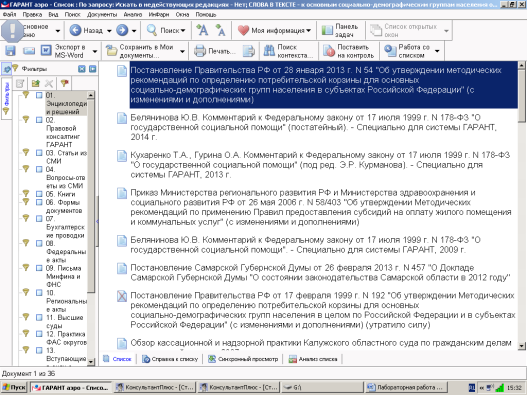Click the crossed-out document icon for N 192
Image resolution: width=527 pixels, height=395 pixels.
(x=122, y=296)
